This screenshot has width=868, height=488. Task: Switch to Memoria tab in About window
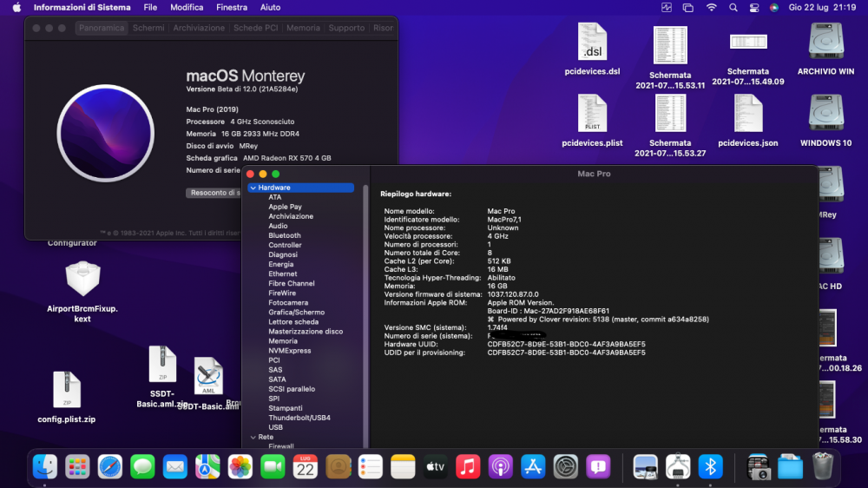tap(303, 28)
